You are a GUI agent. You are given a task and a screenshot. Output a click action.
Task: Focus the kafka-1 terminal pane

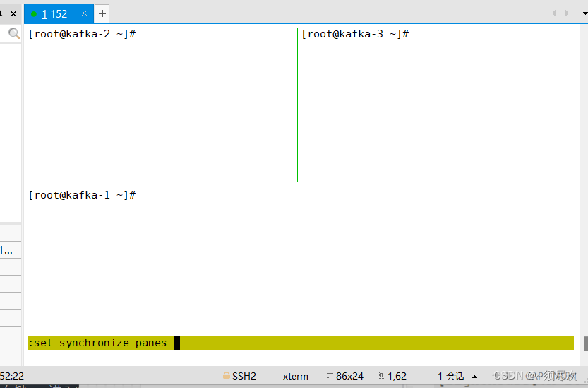click(301, 259)
